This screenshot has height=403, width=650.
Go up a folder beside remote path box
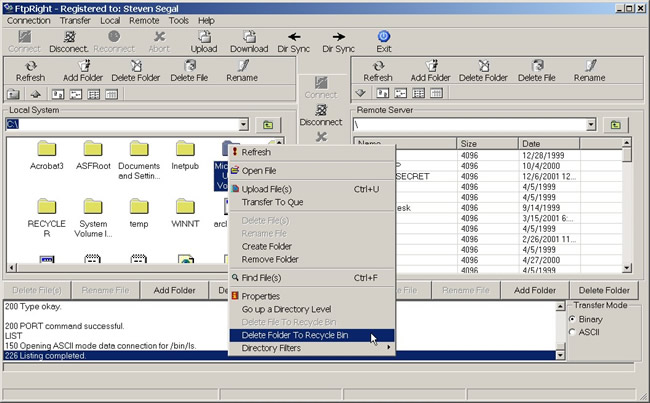[616, 125]
